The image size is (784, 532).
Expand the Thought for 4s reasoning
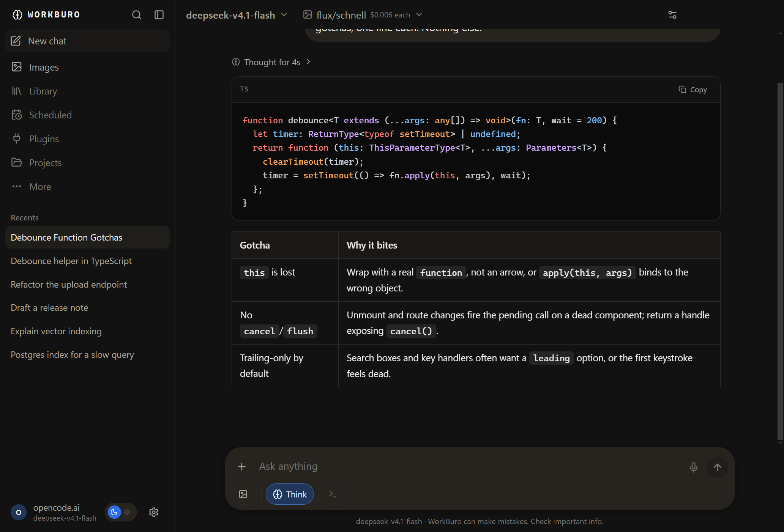pyautogui.click(x=272, y=62)
